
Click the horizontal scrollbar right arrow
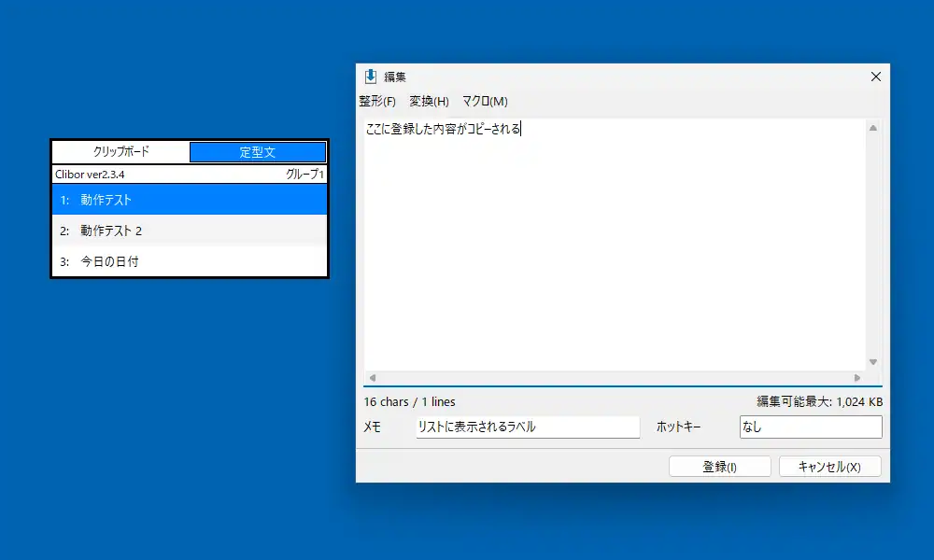pos(859,378)
